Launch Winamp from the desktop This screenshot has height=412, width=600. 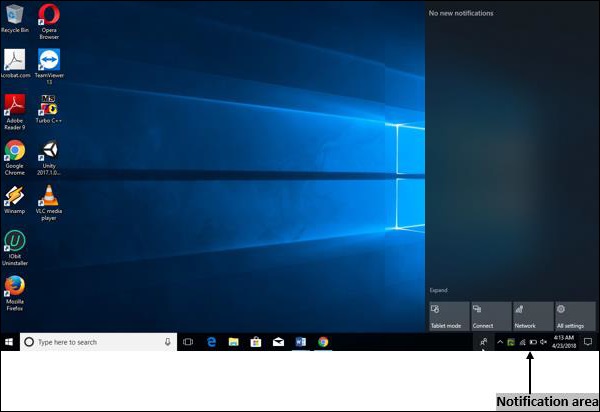pos(15,195)
